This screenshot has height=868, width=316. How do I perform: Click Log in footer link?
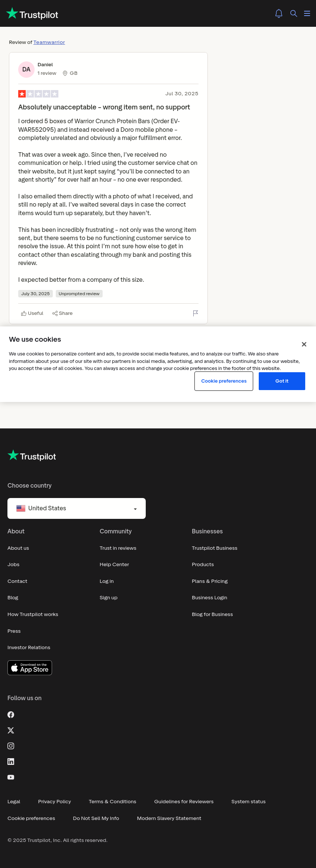107,581
